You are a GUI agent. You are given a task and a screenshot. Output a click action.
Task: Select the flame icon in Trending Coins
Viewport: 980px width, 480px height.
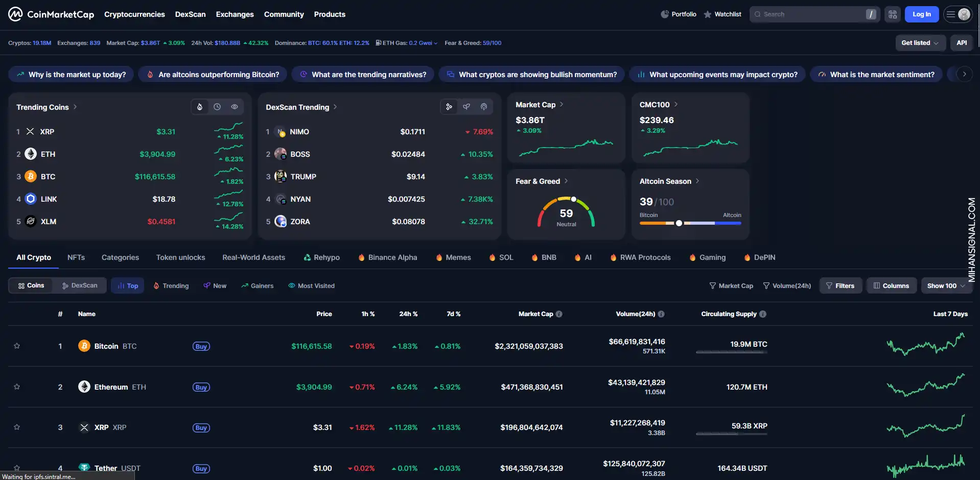point(200,107)
